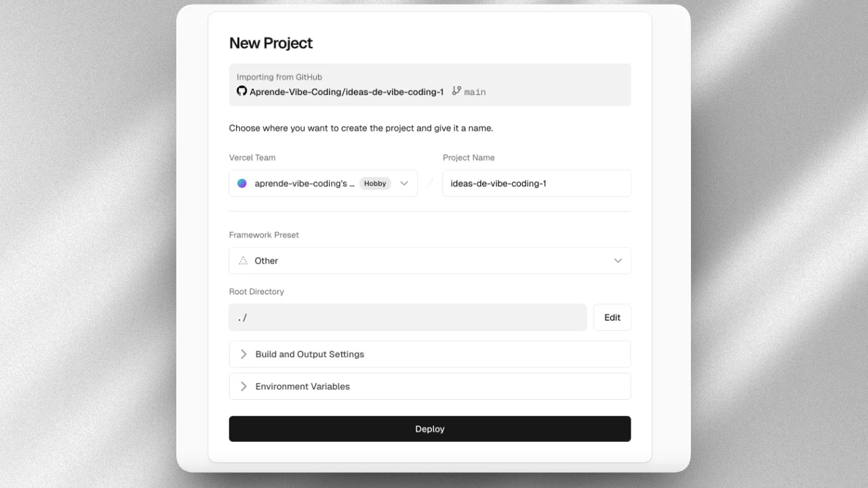
Task: Click the main branch label
Action: [475, 92]
